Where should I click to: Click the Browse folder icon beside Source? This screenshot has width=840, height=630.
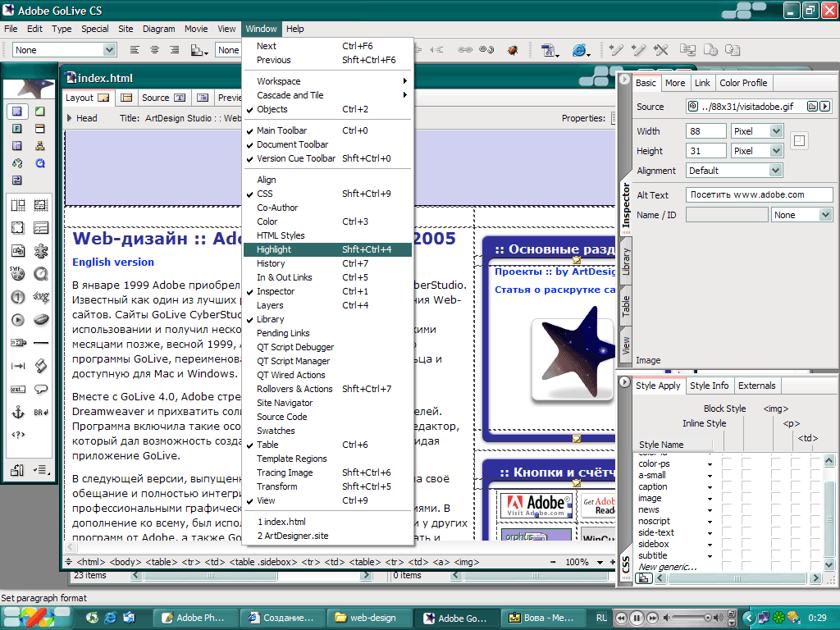click(x=812, y=106)
